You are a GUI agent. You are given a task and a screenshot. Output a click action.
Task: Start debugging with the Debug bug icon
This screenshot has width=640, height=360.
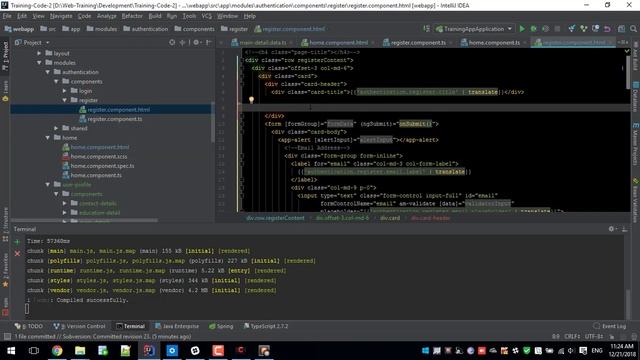(533, 29)
